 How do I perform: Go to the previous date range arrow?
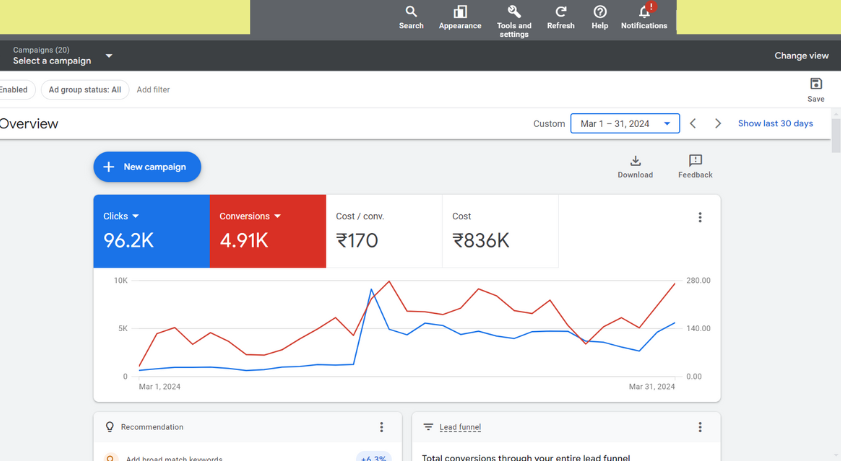(693, 124)
